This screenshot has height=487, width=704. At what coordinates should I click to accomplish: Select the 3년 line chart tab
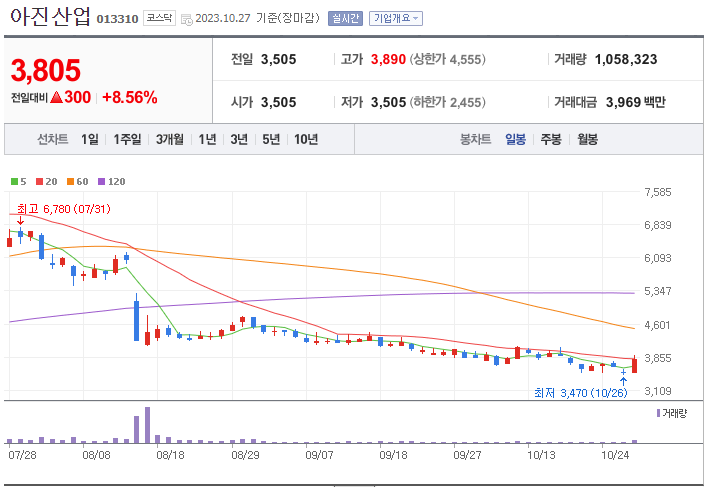[x=239, y=139]
